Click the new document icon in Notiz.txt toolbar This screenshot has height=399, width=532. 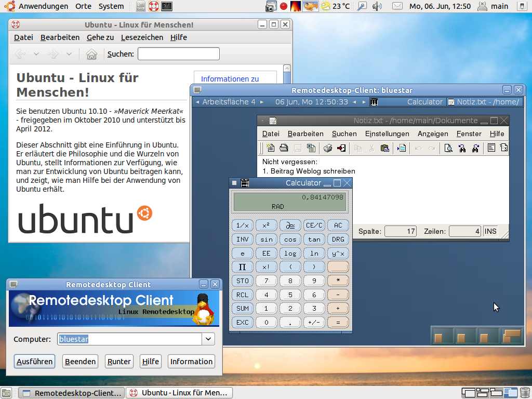coord(270,149)
